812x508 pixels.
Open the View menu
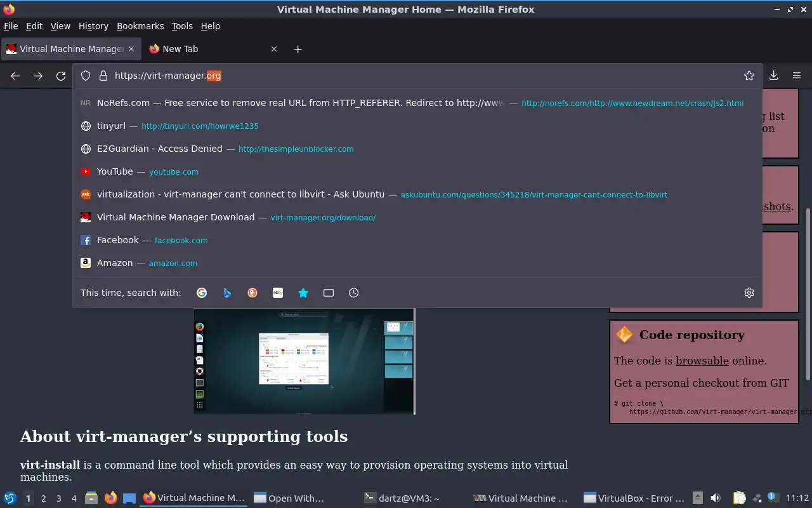click(60, 26)
